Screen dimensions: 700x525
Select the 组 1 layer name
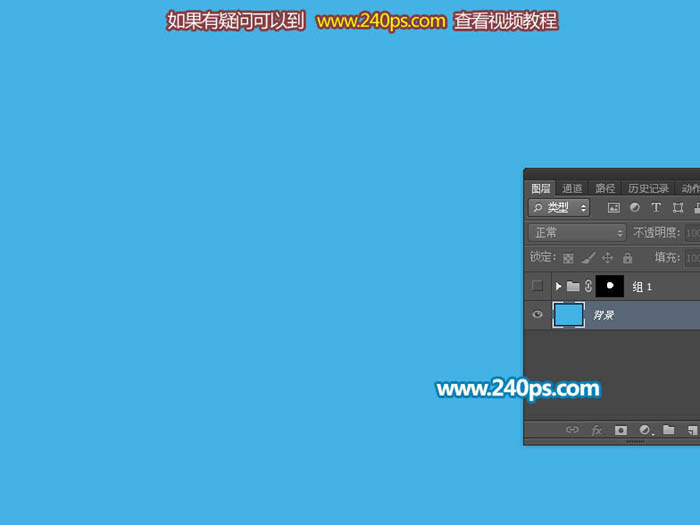coord(642,287)
